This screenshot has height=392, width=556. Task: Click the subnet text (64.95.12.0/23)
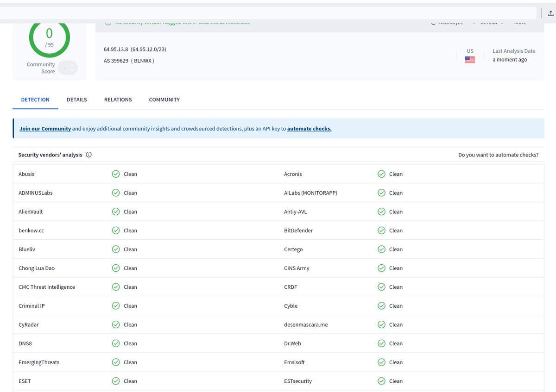(x=148, y=49)
